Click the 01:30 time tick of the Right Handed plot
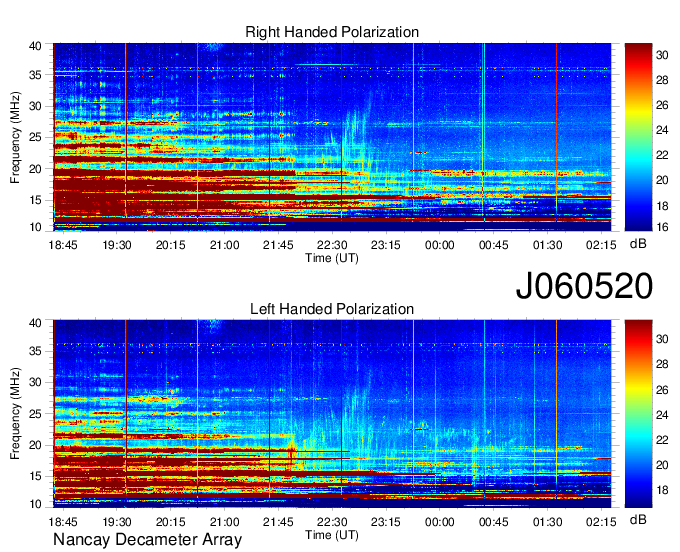The image size is (680, 552). [547, 245]
